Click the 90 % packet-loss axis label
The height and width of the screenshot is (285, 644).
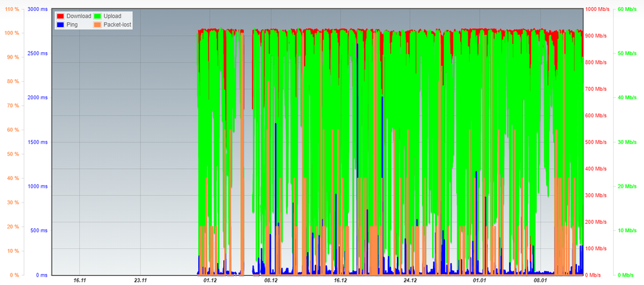(14, 57)
